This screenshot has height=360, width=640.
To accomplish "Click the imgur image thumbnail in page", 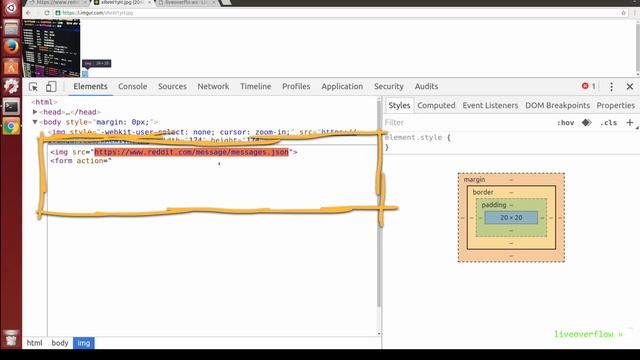I will click(x=51, y=48).
